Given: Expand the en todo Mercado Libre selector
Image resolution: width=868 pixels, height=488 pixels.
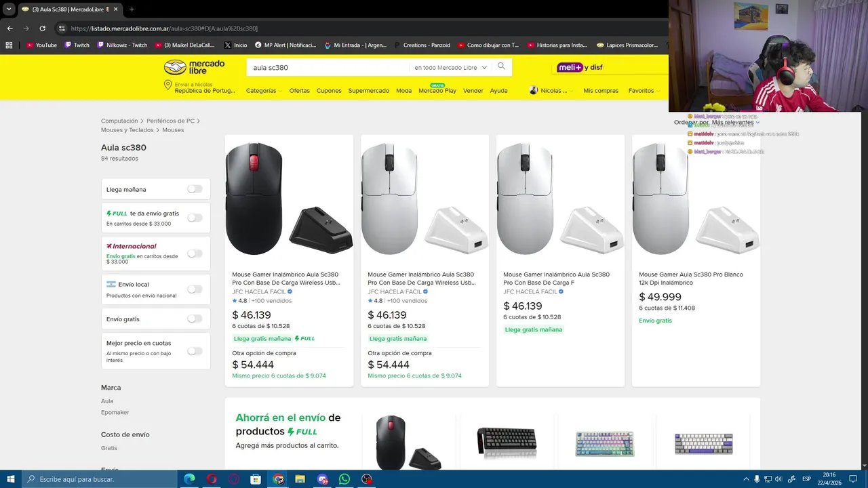Looking at the screenshot, I should click(x=450, y=68).
